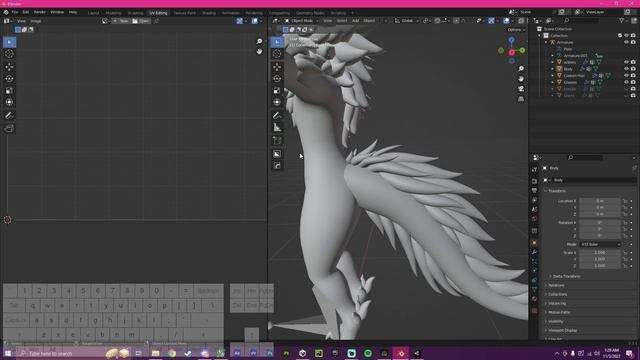
Task: Toggle X-ray button in 3D viewport header
Action: tap(521, 20)
